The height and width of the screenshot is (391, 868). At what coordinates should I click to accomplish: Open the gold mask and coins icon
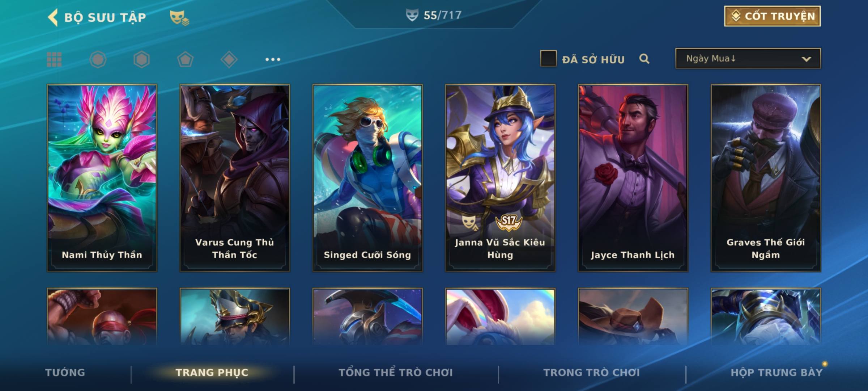[179, 17]
